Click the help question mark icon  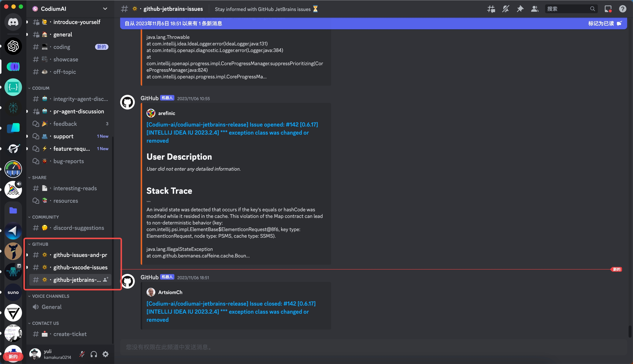pos(623,9)
